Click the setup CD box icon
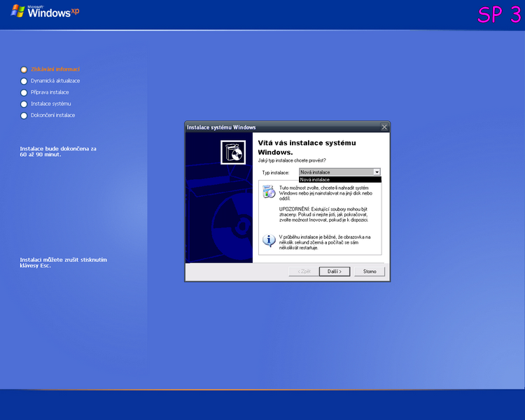The image size is (525, 420). [x=233, y=153]
